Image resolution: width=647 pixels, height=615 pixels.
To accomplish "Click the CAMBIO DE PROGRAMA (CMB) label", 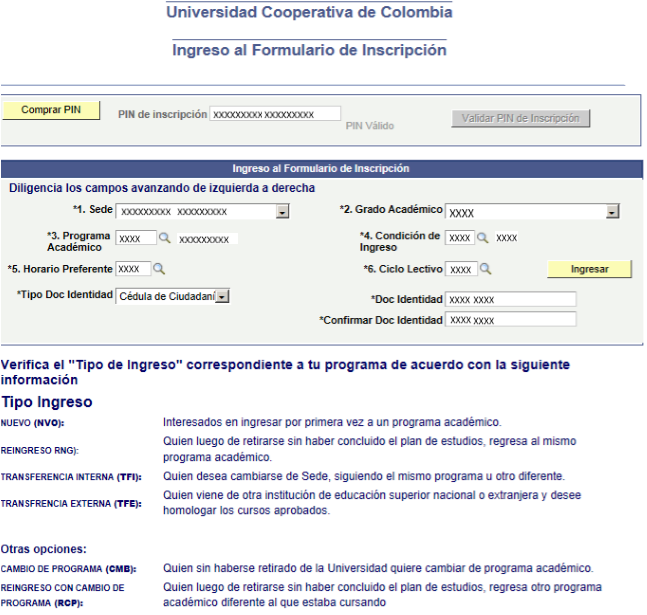I will 68,569.
